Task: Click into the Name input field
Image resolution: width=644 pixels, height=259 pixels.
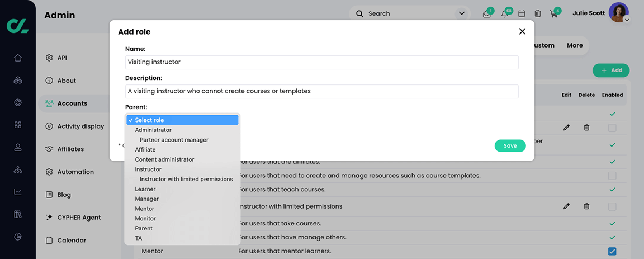Action: click(321, 62)
